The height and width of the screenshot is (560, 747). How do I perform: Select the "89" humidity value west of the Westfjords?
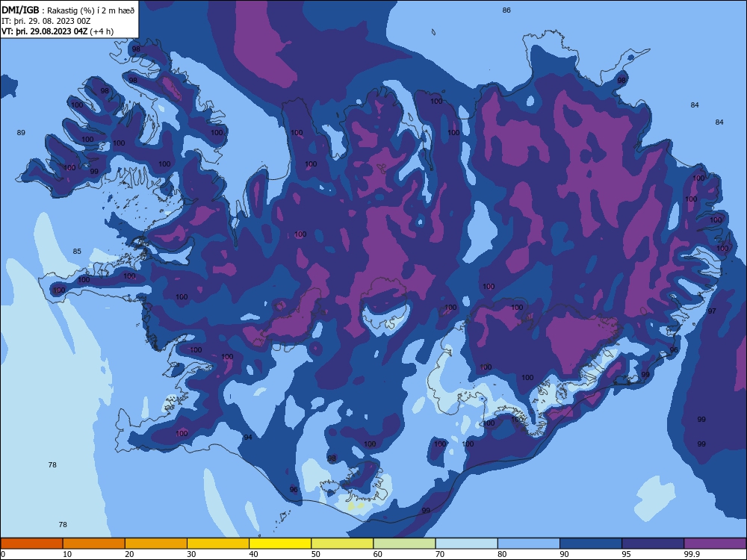(x=21, y=132)
